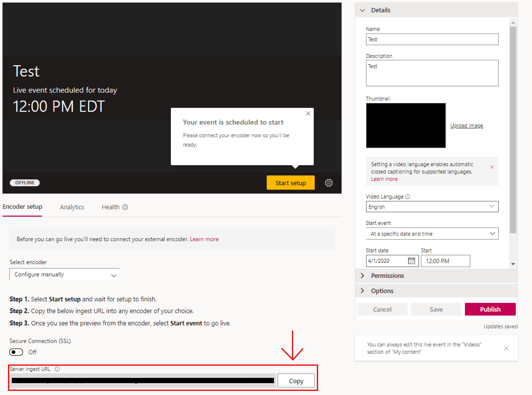The height and width of the screenshot is (395, 532).
Task: Switch to the Analytics tab
Action: [72, 207]
